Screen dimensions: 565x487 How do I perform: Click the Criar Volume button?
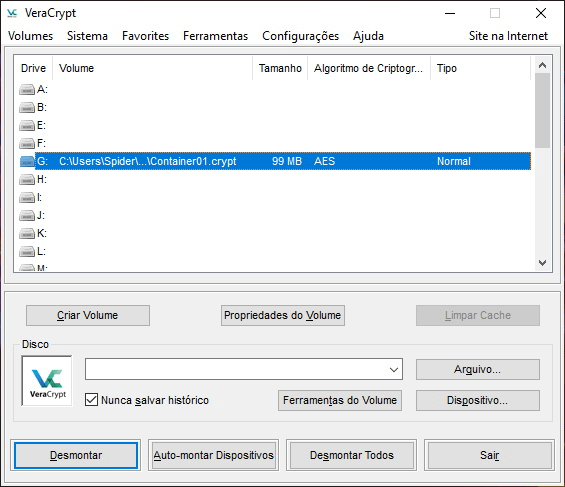(x=88, y=316)
